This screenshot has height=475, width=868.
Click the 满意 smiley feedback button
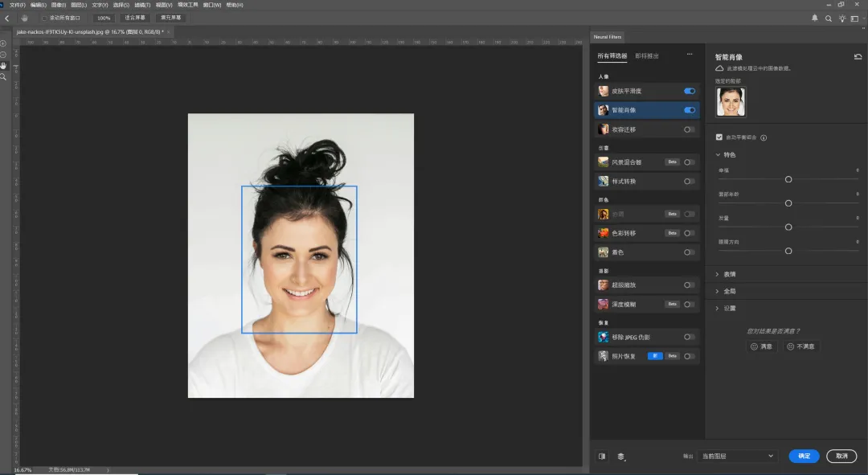761,346
